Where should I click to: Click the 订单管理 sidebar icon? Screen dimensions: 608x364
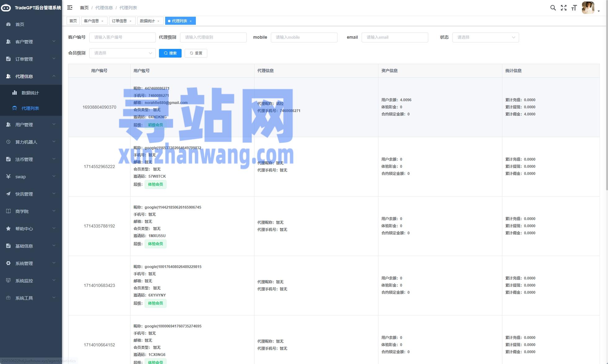click(8, 59)
